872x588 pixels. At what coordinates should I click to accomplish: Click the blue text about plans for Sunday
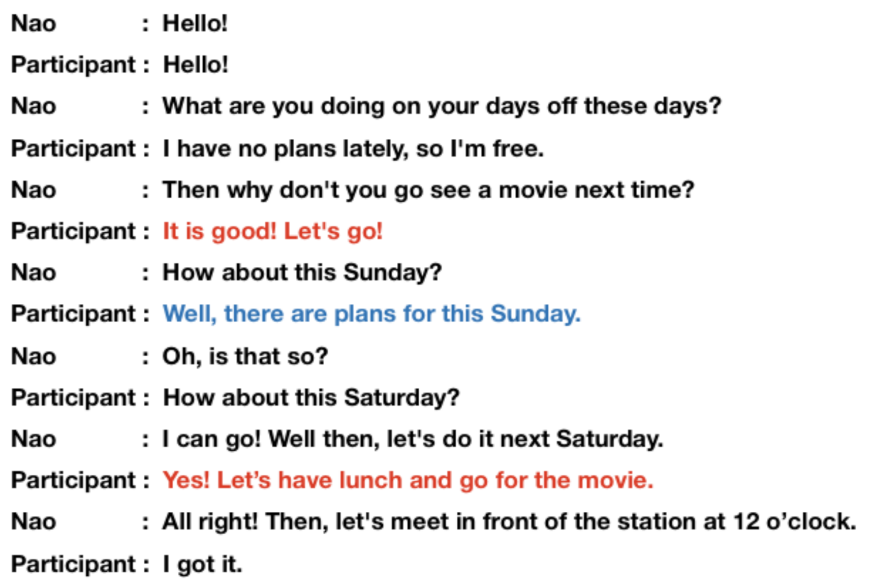(x=371, y=314)
